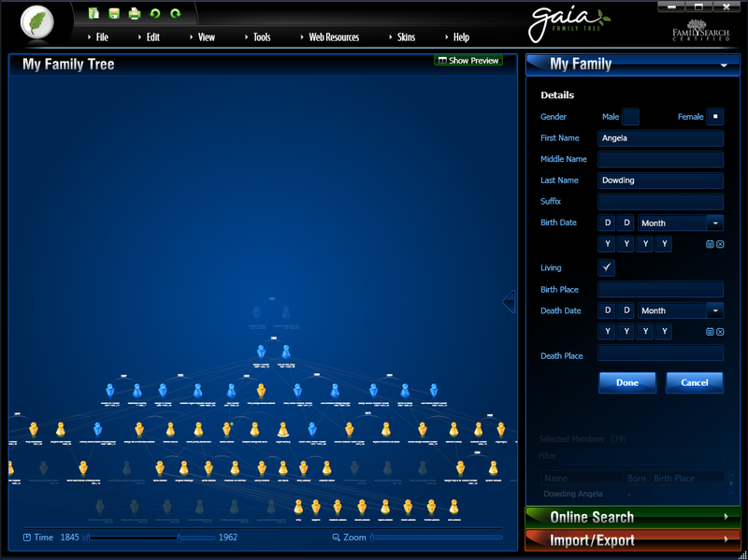Tick the Male gender checkbox
The image size is (748, 560).
click(x=630, y=117)
